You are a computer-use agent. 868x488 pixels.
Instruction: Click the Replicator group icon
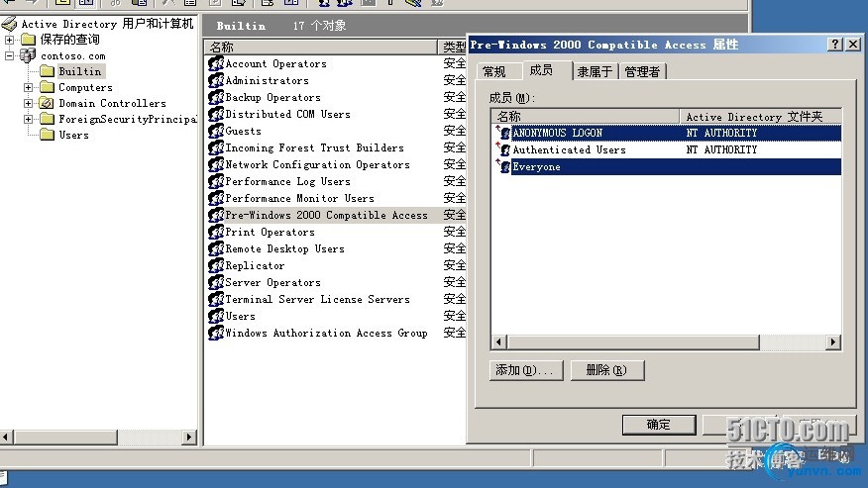pos(216,265)
